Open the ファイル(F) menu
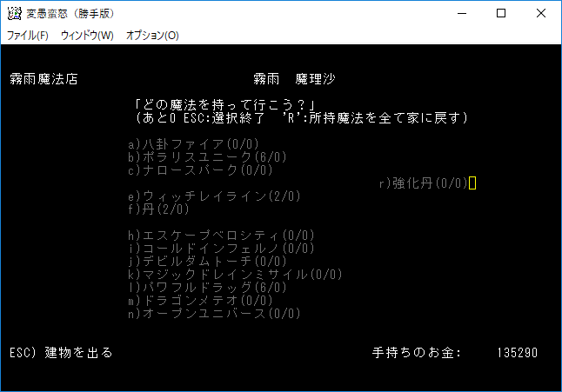 pyautogui.click(x=28, y=36)
